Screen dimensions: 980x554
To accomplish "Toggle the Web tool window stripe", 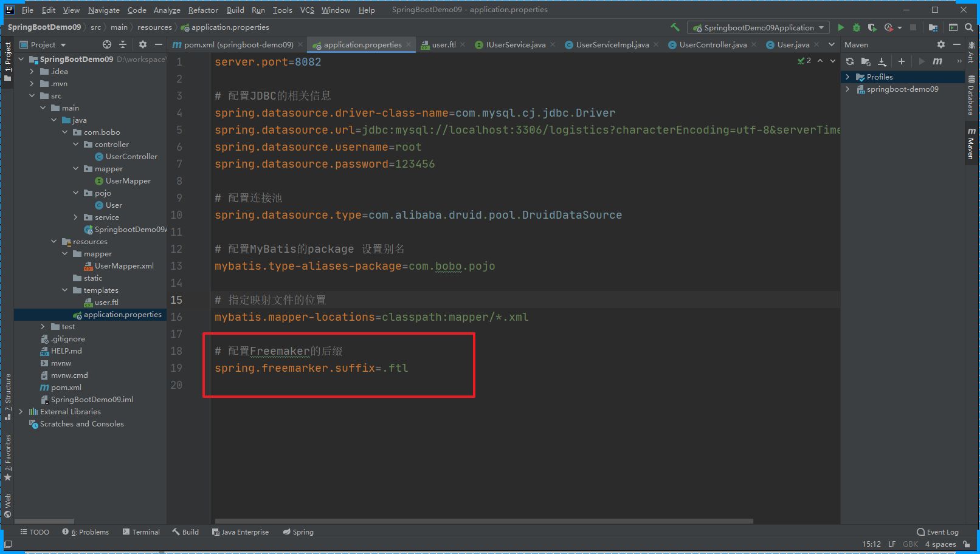I will pyautogui.click(x=7, y=506).
